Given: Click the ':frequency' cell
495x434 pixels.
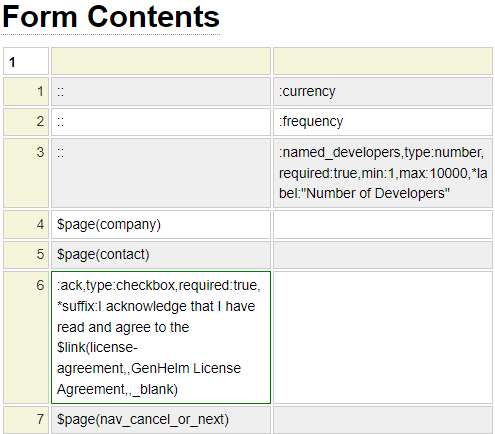Looking at the screenshot, I should click(x=383, y=122).
